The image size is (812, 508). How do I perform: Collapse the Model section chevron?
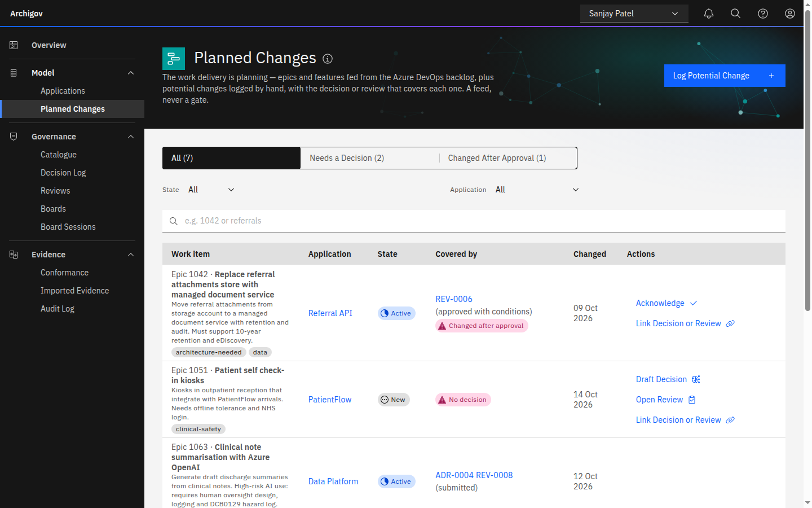click(131, 73)
